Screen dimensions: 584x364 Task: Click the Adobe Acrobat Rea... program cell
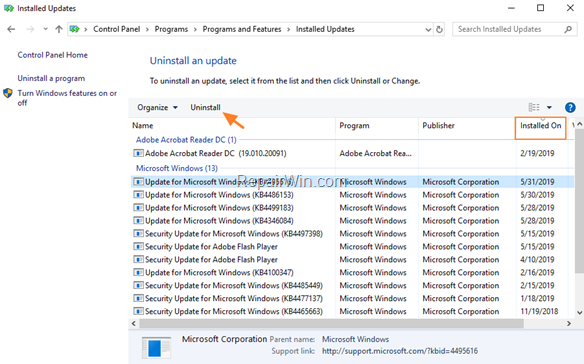375,153
